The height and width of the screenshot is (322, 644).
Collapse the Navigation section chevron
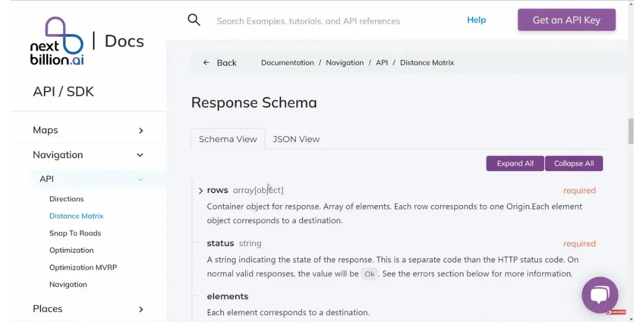(140, 155)
